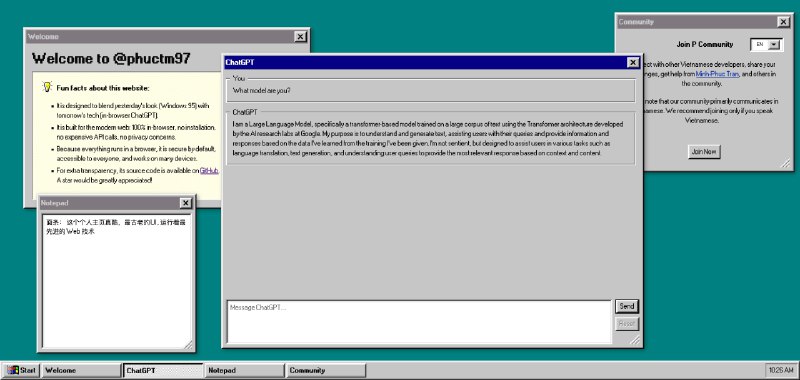
Task: Click the Notepad window resize grip
Action: pos(188,345)
